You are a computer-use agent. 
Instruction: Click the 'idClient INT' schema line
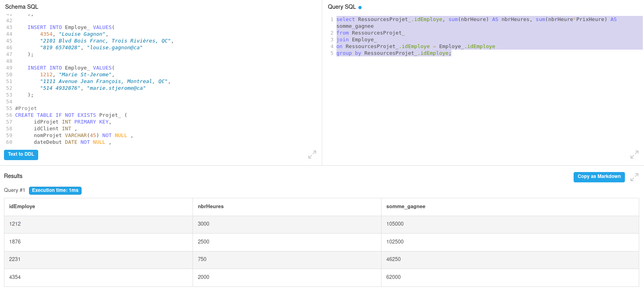pyautogui.click(x=55, y=129)
